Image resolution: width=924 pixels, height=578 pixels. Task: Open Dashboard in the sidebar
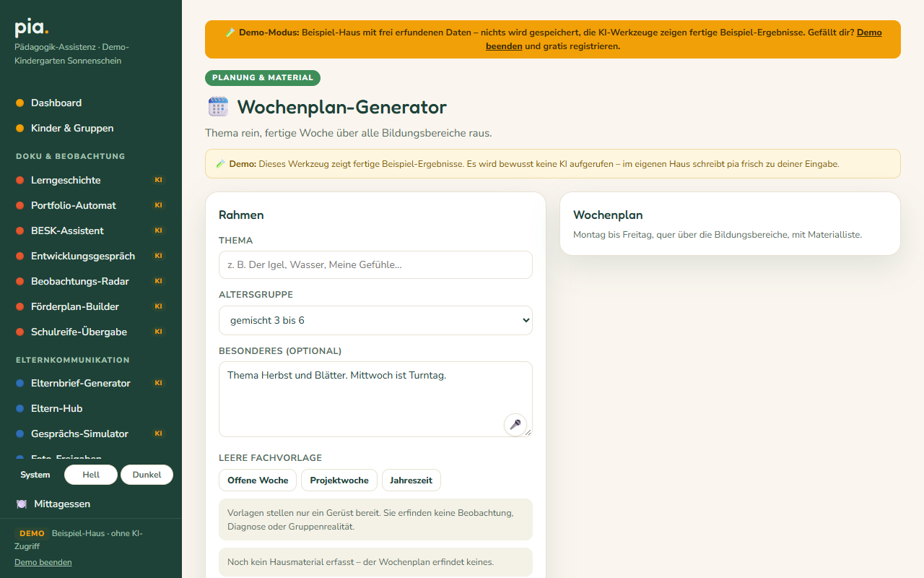(91, 103)
